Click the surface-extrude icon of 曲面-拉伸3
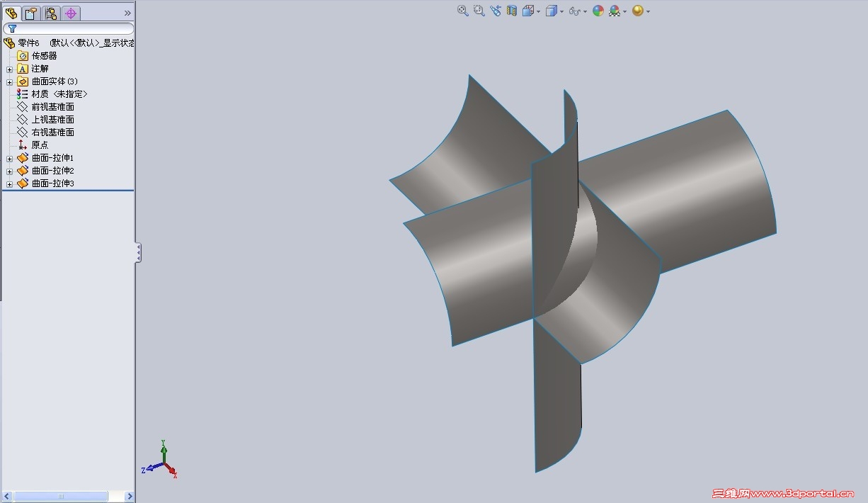Viewport: 868px width, 503px height. (x=23, y=183)
